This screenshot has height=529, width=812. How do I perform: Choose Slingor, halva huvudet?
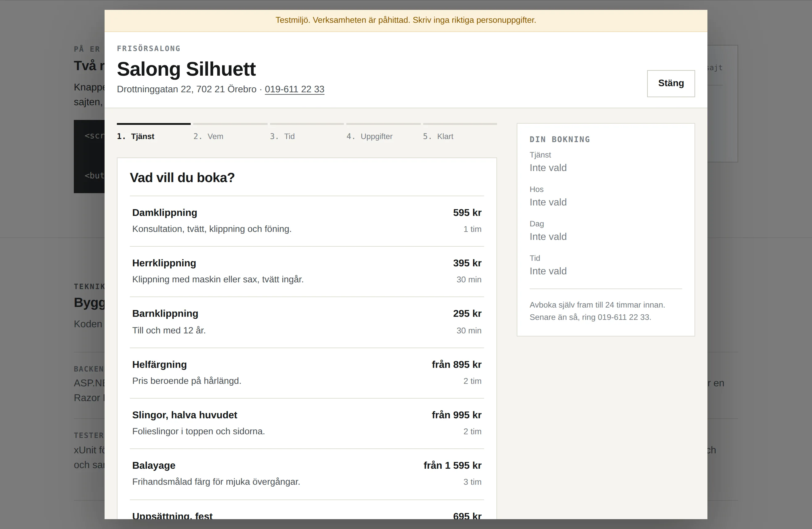[307, 424]
